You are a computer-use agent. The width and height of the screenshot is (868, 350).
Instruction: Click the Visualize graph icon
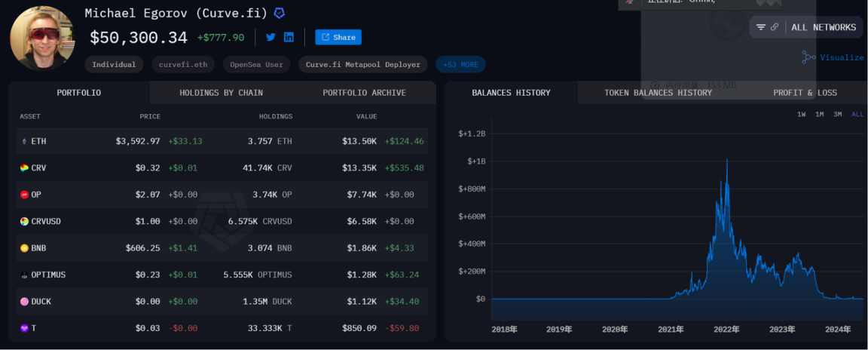[808, 57]
